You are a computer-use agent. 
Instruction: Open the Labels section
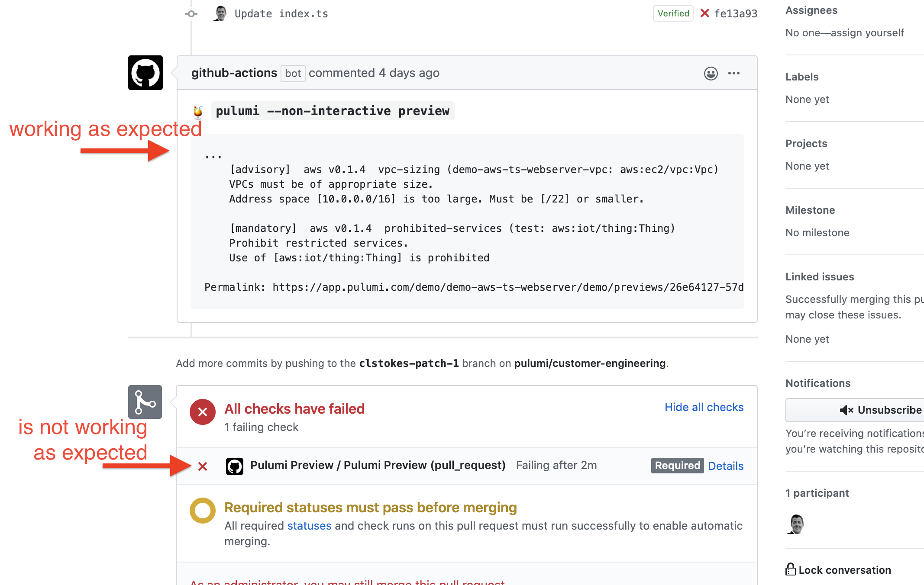click(802, 77)
